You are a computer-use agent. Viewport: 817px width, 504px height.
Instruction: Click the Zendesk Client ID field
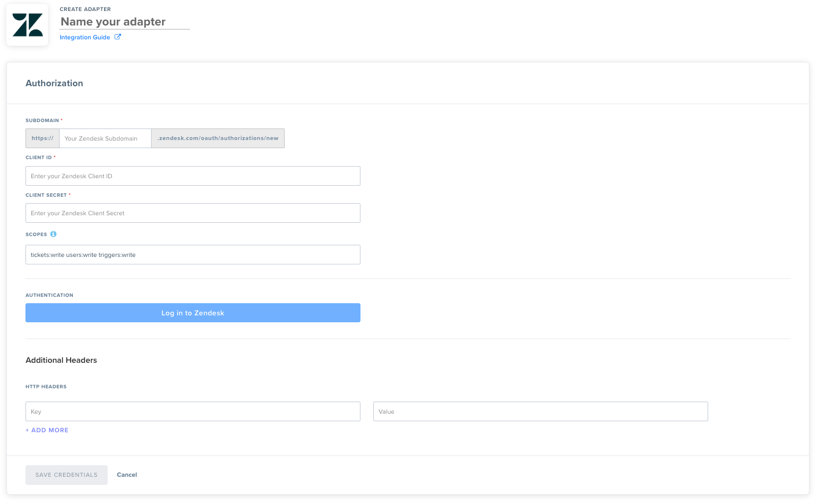193,176
